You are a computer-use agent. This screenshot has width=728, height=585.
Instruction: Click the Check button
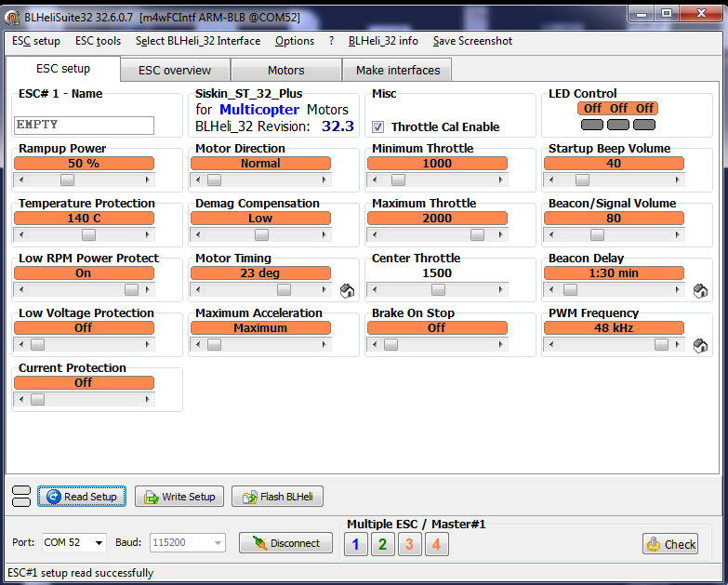click(x=670, y=544)
